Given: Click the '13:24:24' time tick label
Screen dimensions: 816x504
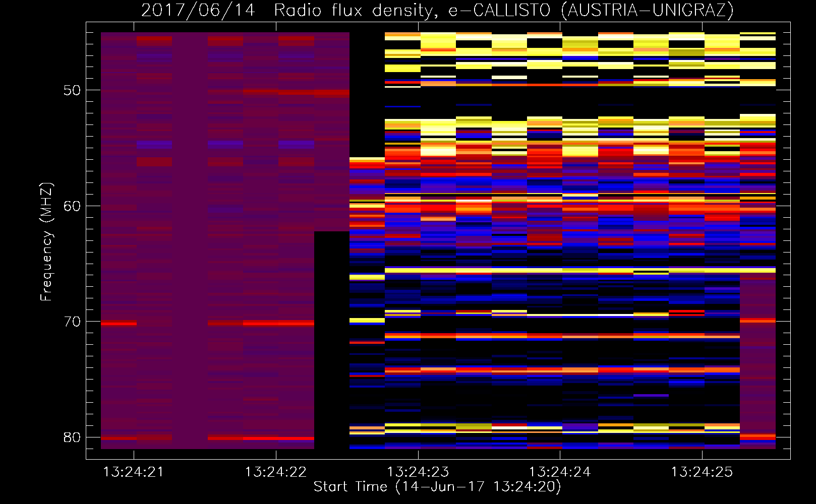Looking at the screenshot, I should [x=560, y=472].
